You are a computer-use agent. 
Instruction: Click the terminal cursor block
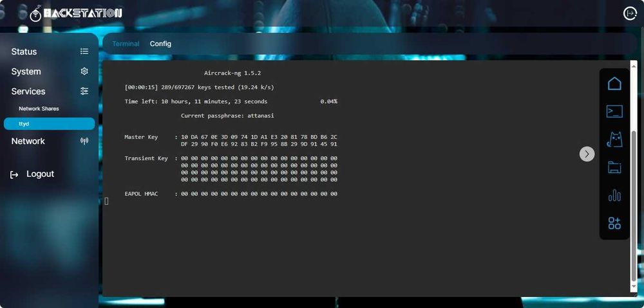[x=106, y=201]
